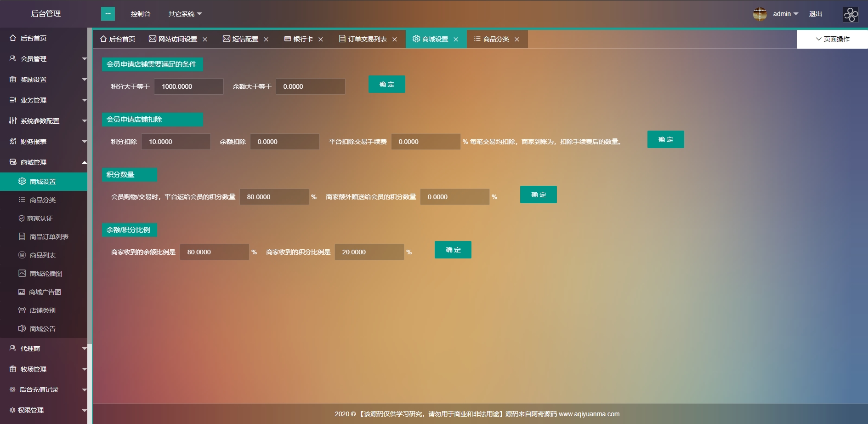Close the 商品分类 tab

tap(517, 40)
